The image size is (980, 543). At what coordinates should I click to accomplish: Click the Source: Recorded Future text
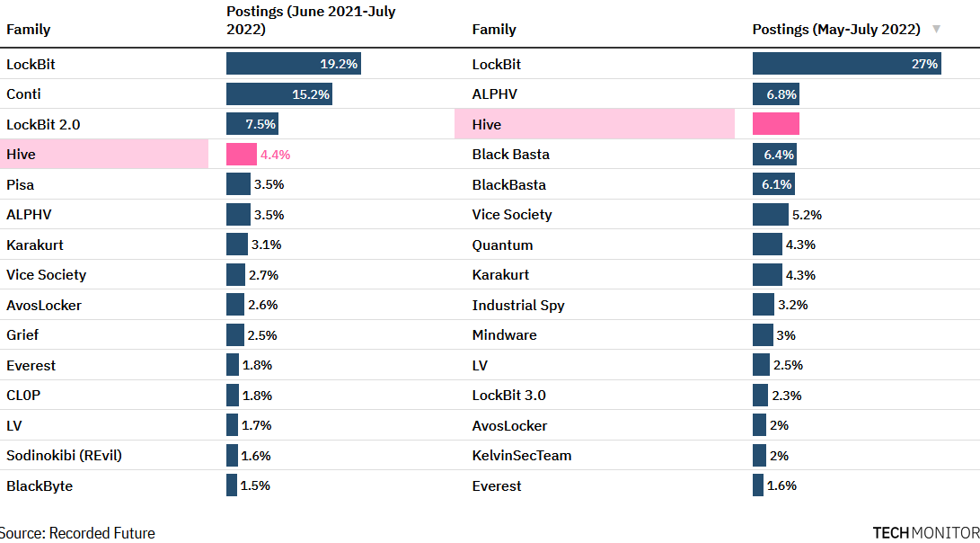pyautogui.click(x=77, y=533)
